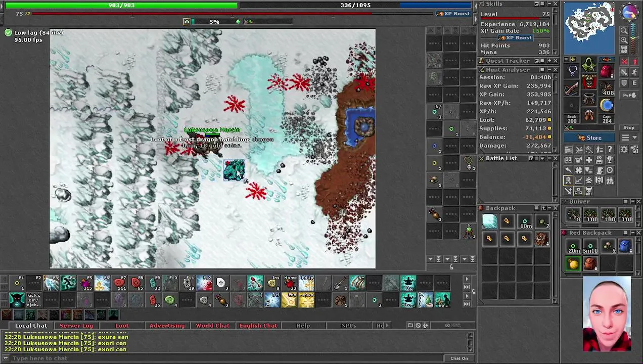Click the world minimap view
Screen dimensions: 643x364
click(589, 28)
